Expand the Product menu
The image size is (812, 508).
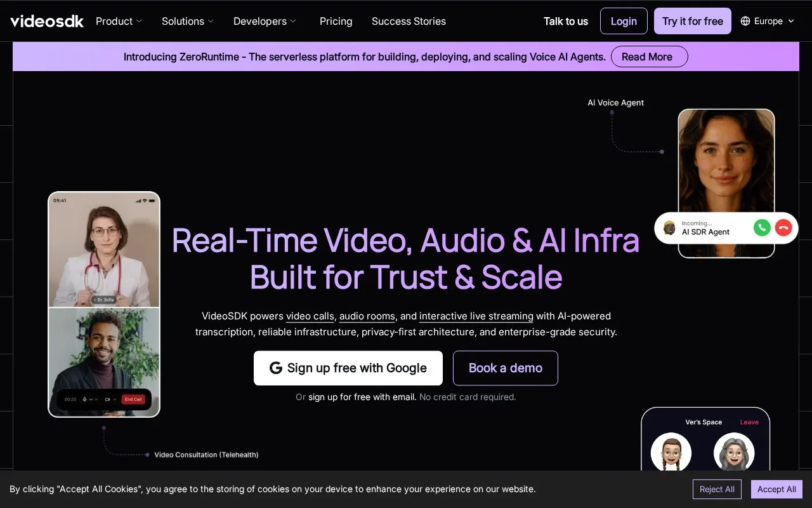119,21
